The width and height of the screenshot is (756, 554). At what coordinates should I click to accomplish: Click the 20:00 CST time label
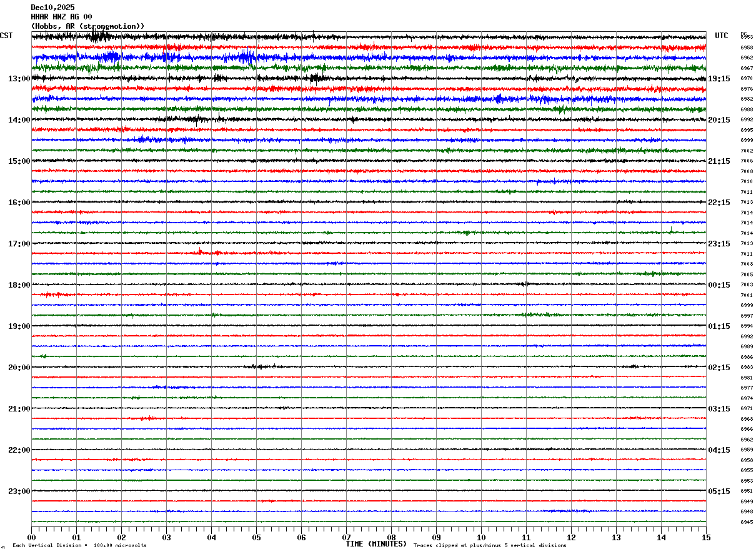pos(19,368)
